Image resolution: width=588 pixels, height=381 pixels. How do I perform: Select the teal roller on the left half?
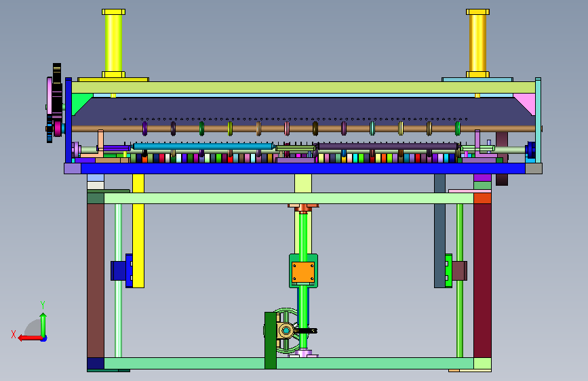click(x=203, y=146)
